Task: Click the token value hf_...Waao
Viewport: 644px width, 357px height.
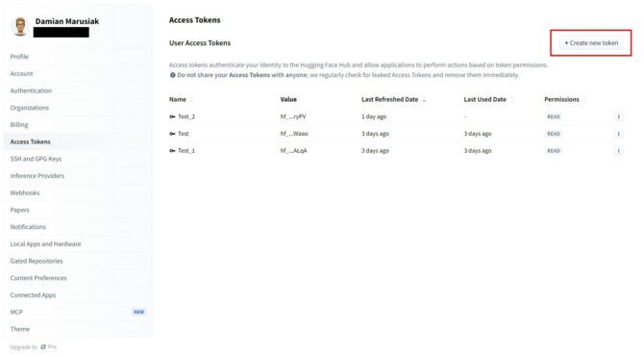Action: pyautogui.click(x=294, y=134)
